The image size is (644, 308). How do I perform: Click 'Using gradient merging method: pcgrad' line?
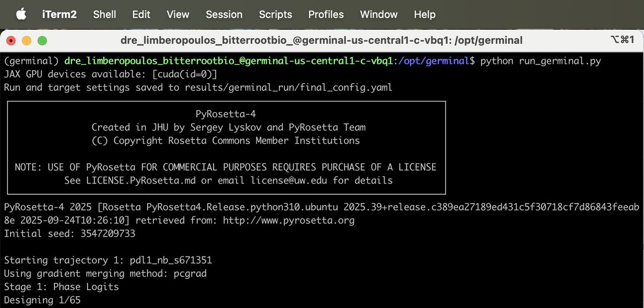[105, 274]
